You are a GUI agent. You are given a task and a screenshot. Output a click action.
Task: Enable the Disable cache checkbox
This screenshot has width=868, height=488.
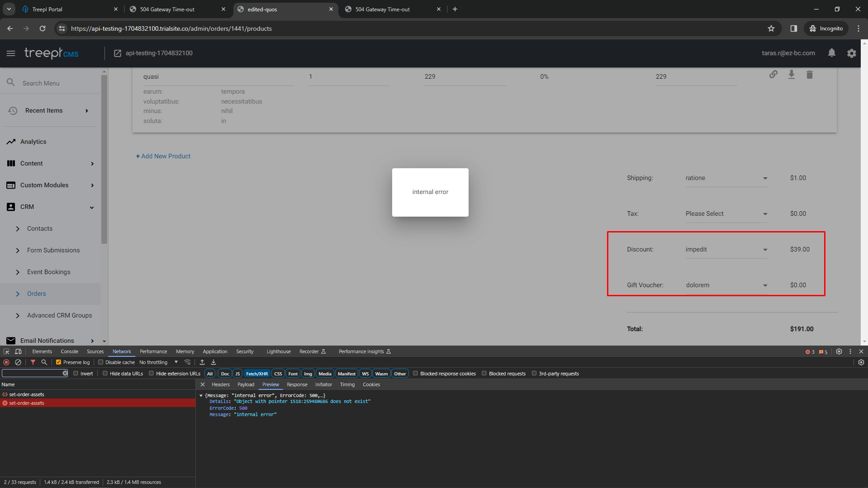point(101,362)
